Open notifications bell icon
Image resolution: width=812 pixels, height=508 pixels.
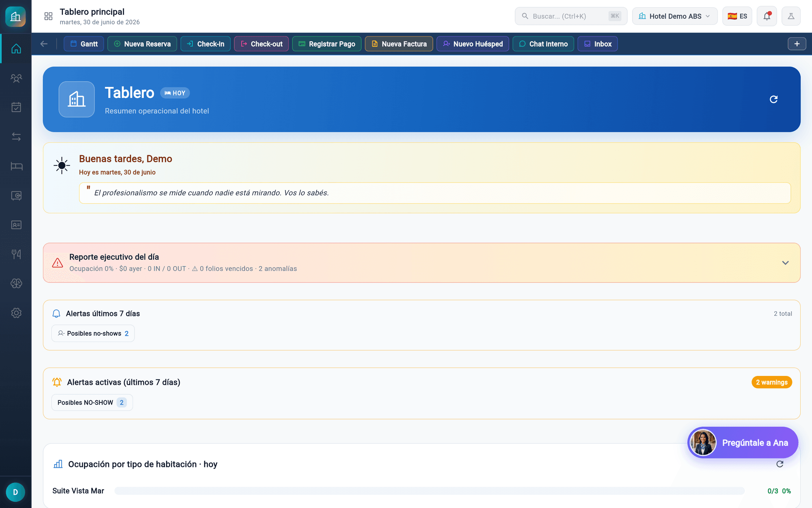click(x=767, y=16)
